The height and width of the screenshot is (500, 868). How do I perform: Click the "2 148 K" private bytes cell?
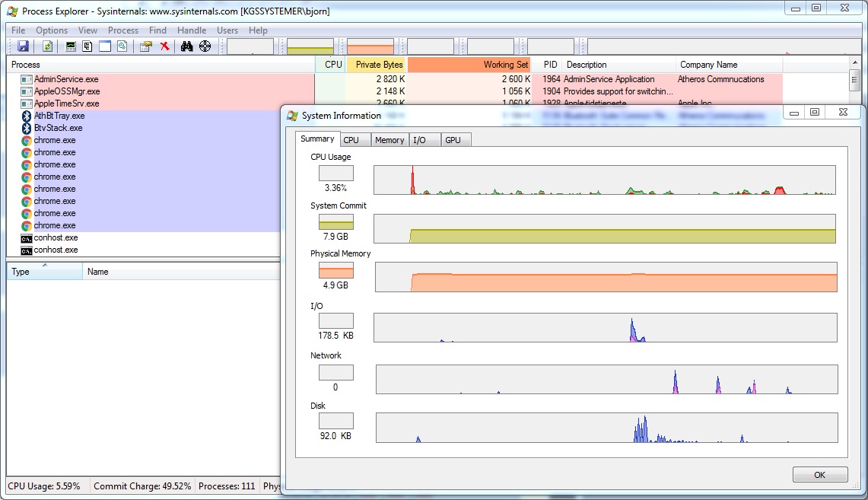(390, 91)
